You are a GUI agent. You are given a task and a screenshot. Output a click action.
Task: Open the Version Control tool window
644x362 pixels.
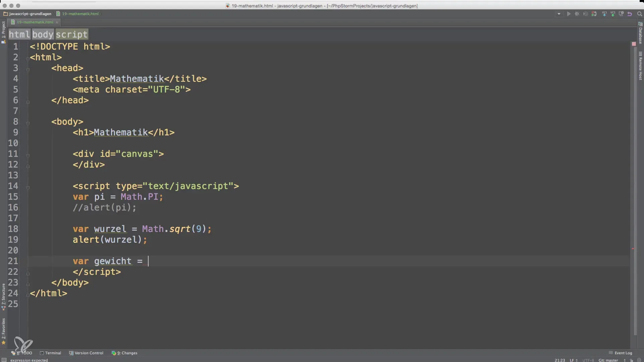86,353
